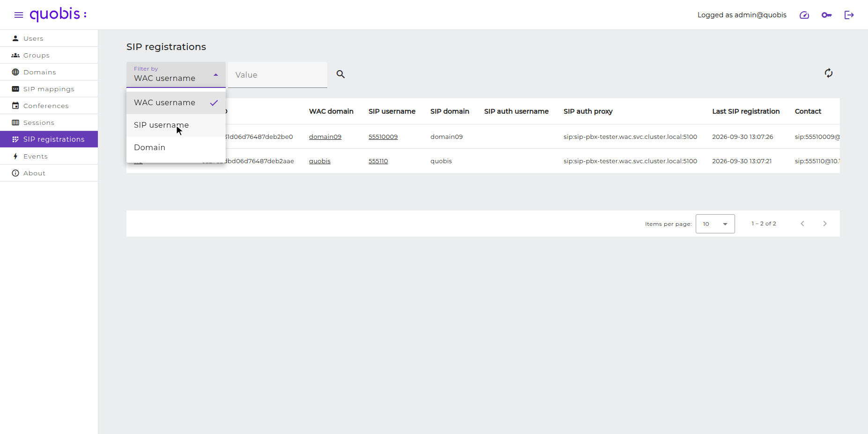Image resolution: width=868 pixels, height=434 pixels.
Task: Open Domains in the sidebar
Action: (x=49, y=72)
